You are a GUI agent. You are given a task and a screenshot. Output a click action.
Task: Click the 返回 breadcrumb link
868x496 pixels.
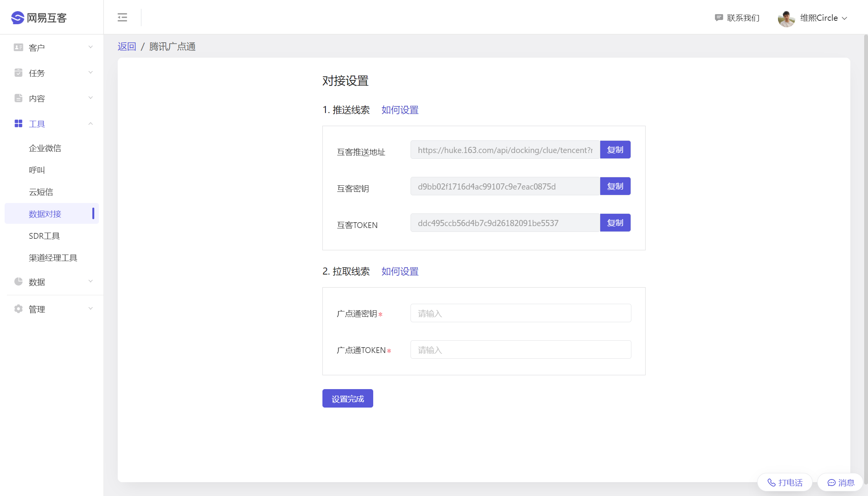point(127,47)
